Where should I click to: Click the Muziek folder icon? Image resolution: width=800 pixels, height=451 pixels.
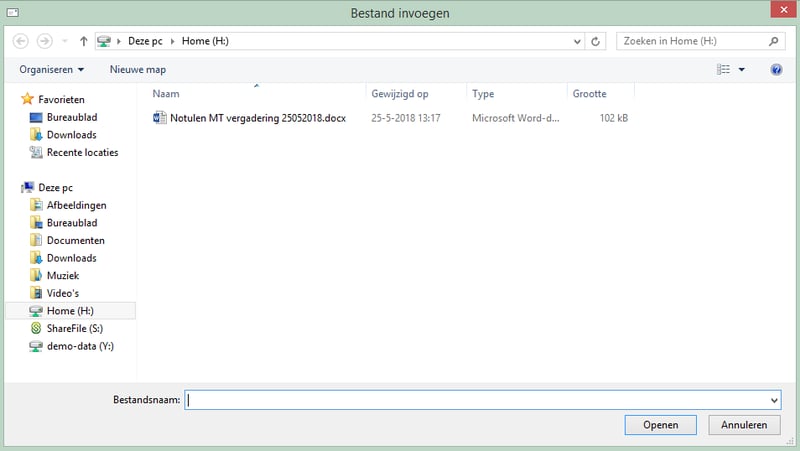click(36, 275)
